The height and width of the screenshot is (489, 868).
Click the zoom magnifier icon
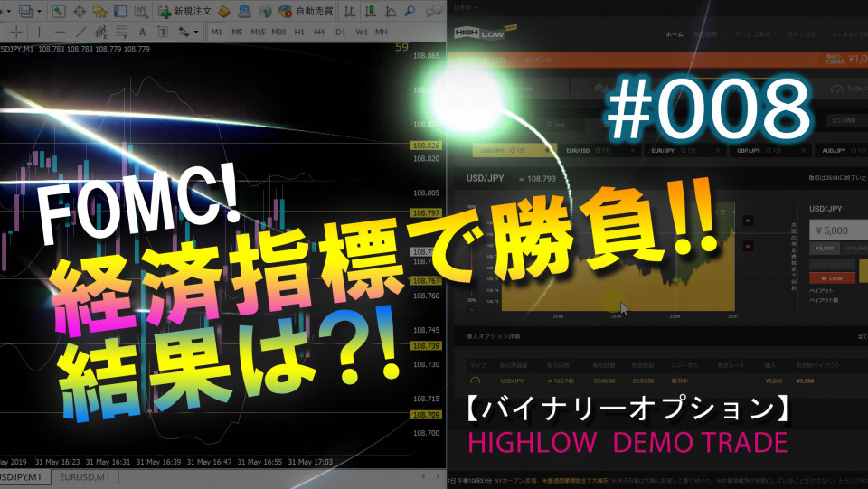(410, 11)
